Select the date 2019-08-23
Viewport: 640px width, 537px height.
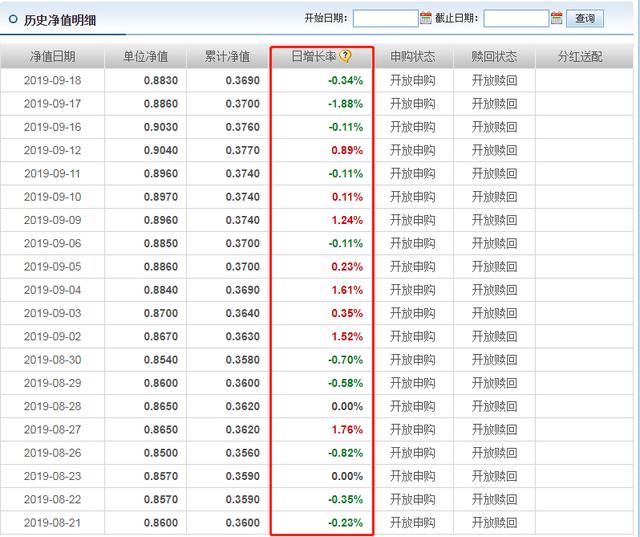tap(53, 476)
